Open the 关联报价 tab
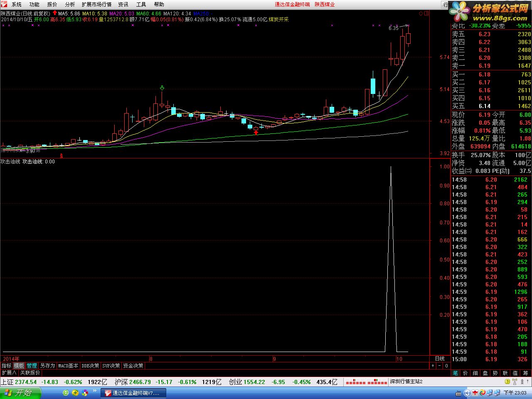 point(30,373)
